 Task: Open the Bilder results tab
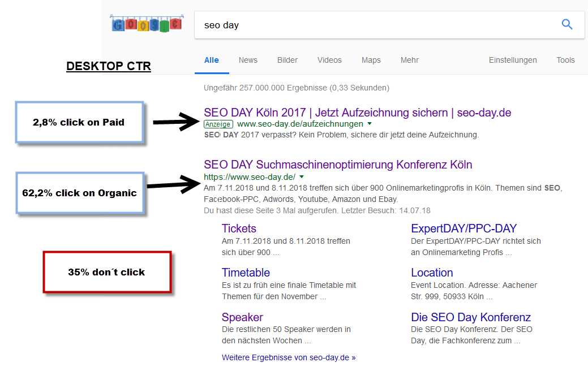tap(287, 60)
